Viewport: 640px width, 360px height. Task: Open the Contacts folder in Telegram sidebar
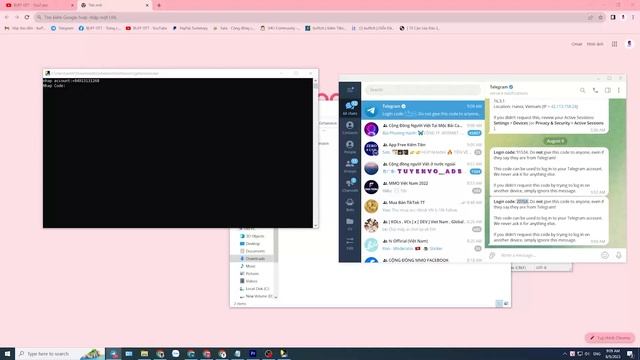pos(350,128)
